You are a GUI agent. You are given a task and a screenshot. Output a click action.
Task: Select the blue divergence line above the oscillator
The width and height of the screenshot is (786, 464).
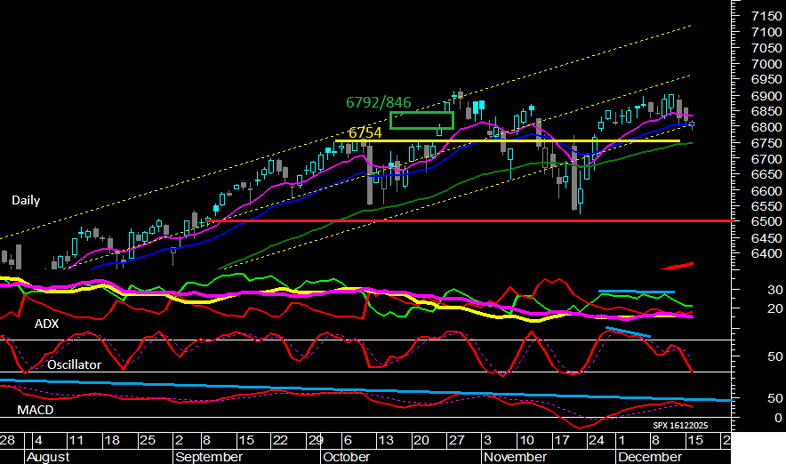[x=629, y=332]
